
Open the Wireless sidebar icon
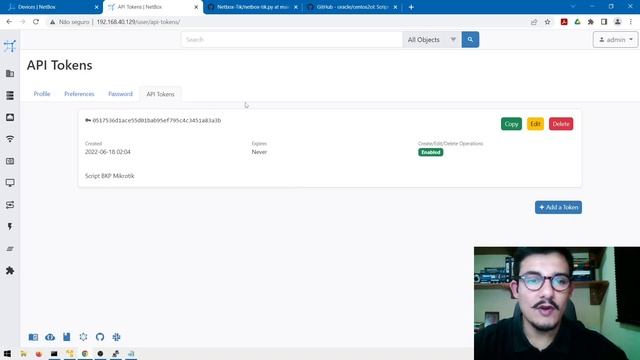[x=10, y=139]
